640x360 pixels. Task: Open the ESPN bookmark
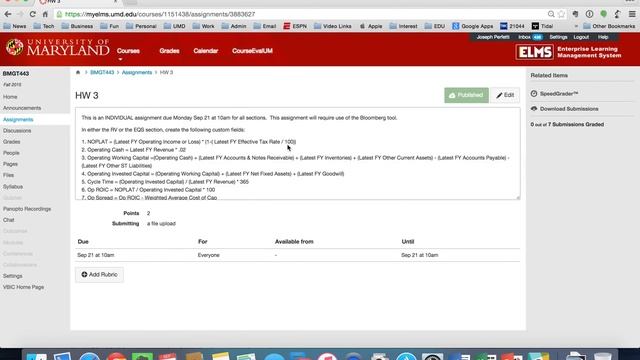[295, 26]
